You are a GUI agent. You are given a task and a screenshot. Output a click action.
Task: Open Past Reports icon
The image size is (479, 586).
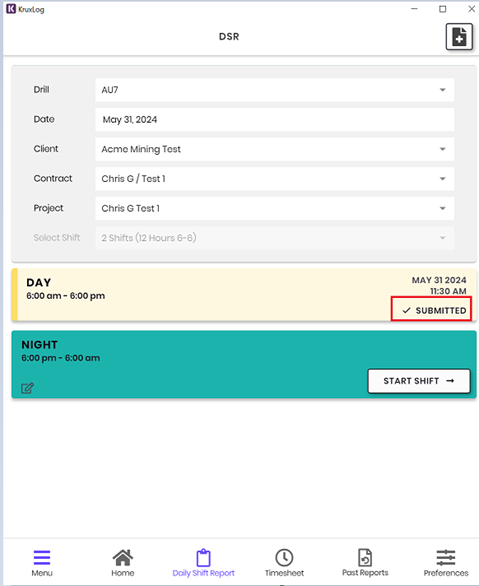click(365, 558)
